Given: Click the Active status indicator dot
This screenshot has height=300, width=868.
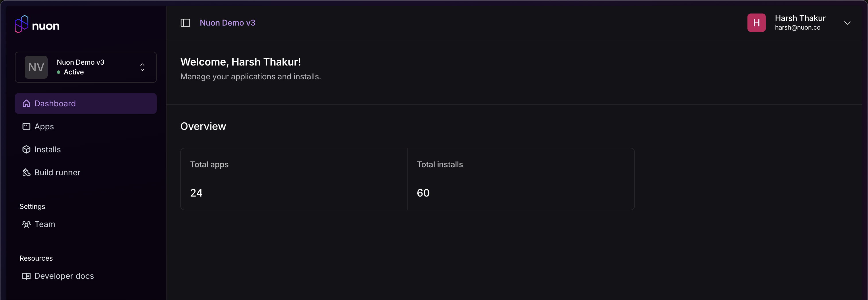Looking at the screenshot, I should coord(59,72).
